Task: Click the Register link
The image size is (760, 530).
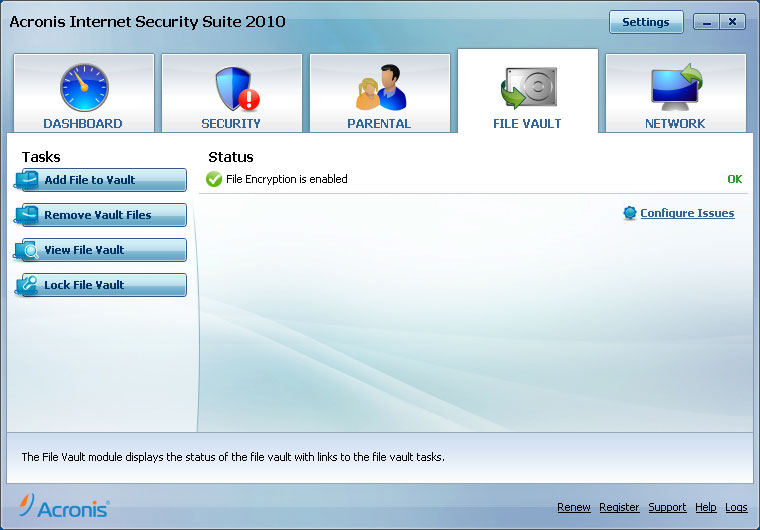Action: click(619, 507)
